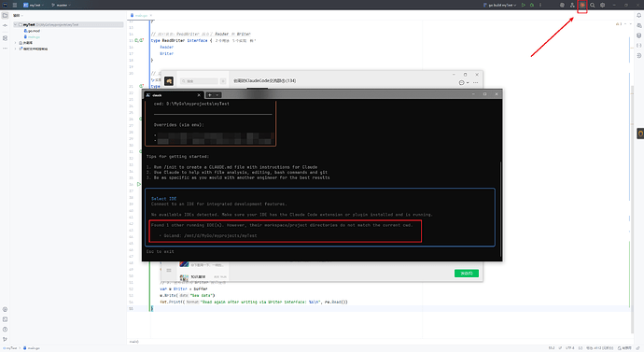This screenshot has height=352, width=644.
Task: Click the ClaudeCode group chat title
Action: coord(264,81)
